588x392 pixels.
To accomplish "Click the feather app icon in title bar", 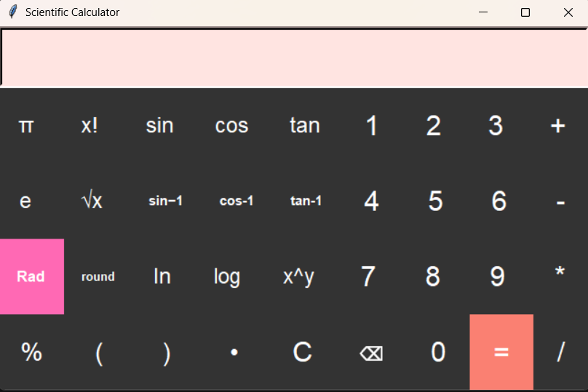I will (13, 12).
